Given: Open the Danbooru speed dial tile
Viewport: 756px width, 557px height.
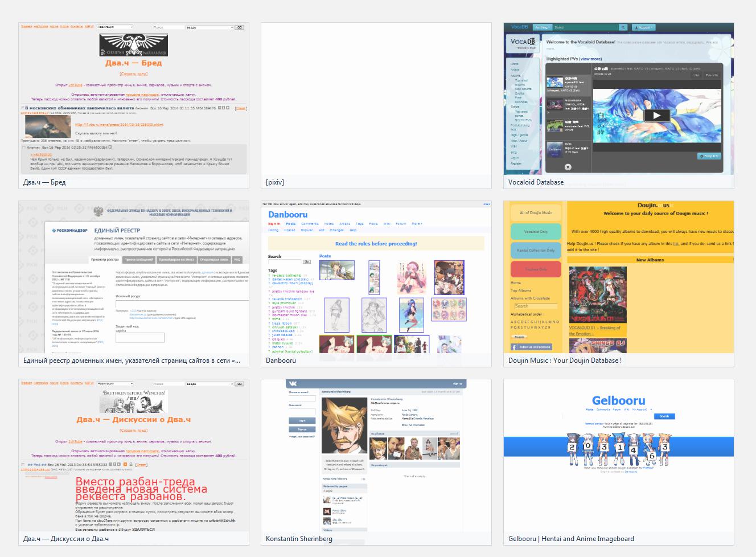Looking at the screenshot, I should pos(376,284).
